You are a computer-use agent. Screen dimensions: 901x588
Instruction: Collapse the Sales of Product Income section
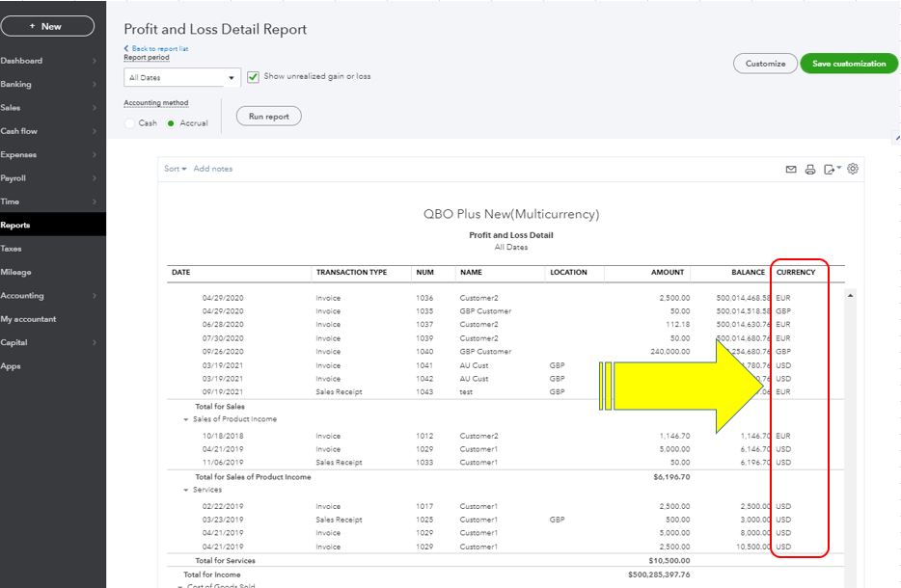pyautogui.click(x=185, y=419)
